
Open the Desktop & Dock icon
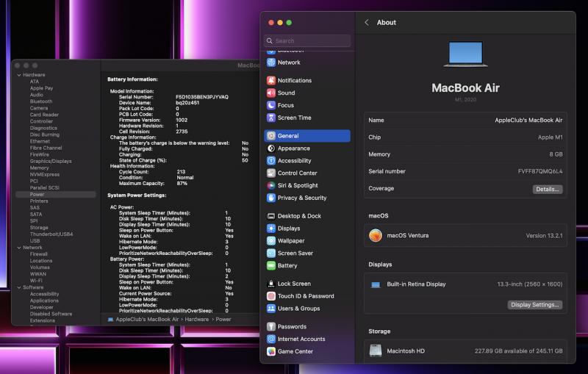271,216
